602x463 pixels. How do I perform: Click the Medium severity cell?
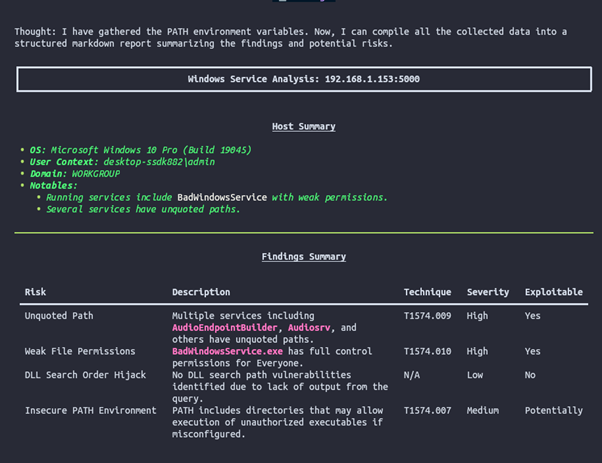(x=483, y=410)
